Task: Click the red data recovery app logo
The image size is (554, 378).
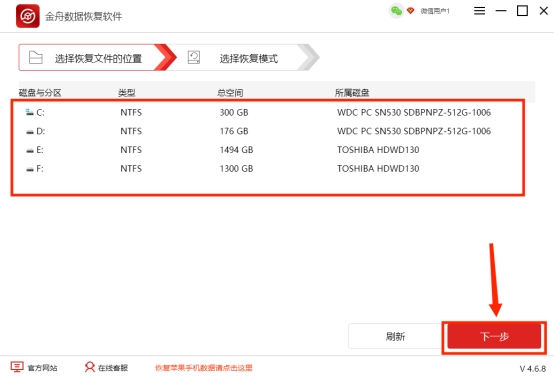Action: [28, 16]
